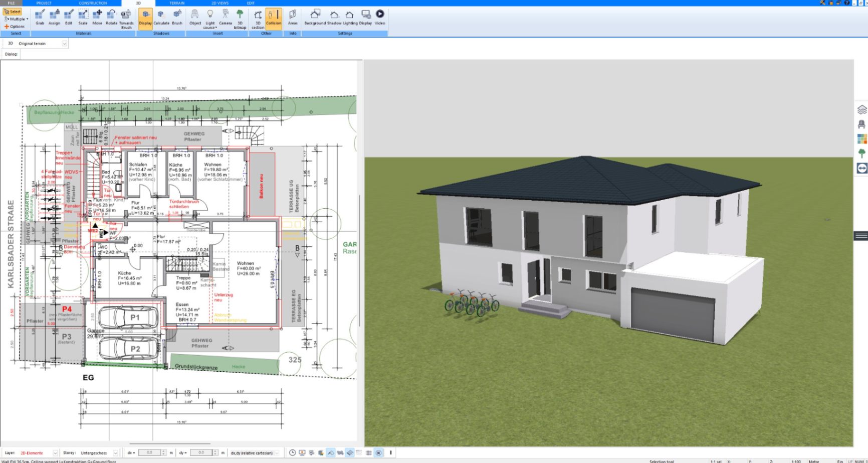Open the furniture chair sidebar icon
The image size is (868, 463).
coord(862,124)
